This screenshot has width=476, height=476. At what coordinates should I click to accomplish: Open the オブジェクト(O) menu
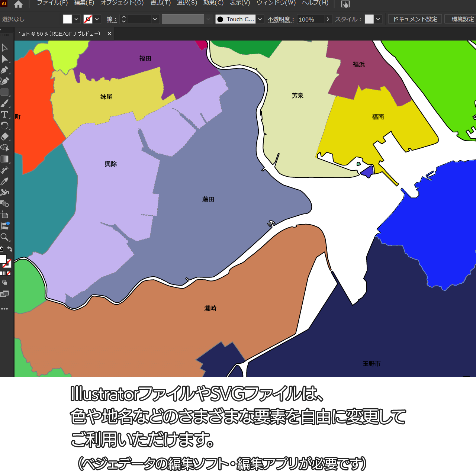(122, 3)
